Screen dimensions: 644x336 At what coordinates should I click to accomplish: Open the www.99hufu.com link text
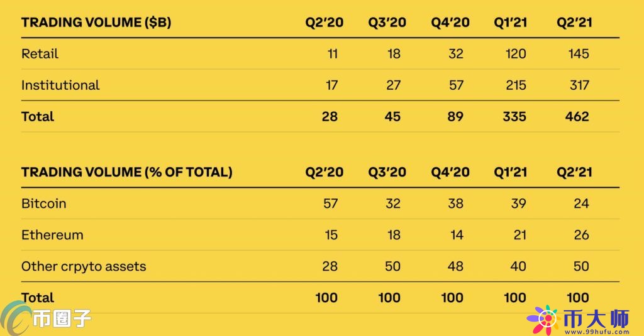pos(596,332)
